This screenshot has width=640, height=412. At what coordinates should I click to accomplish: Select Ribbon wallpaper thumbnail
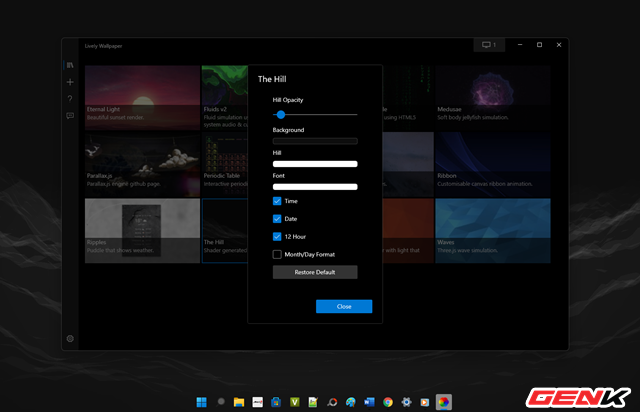pyautogui.click(x=493, y=164)
